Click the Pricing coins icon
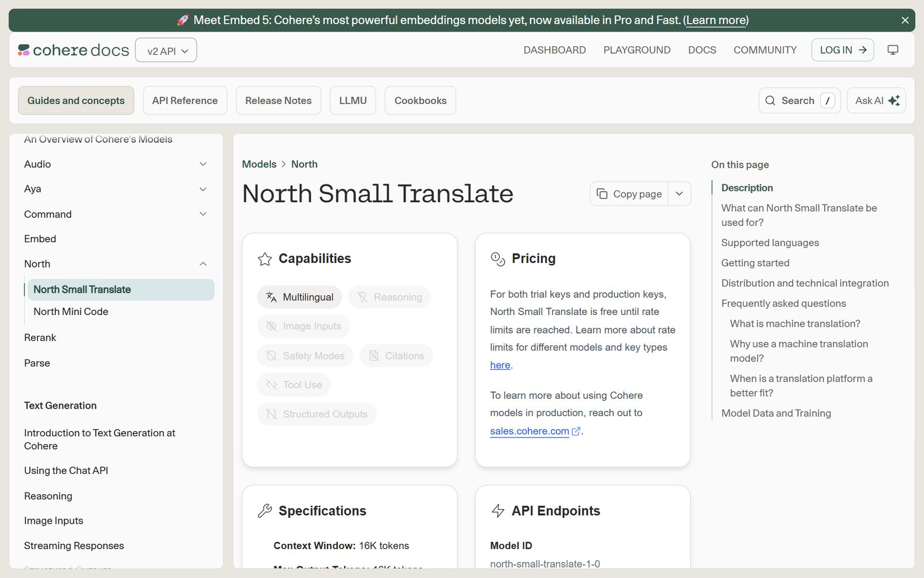The image size is (924, 578). pyautogui.click(x=498, y=259)
